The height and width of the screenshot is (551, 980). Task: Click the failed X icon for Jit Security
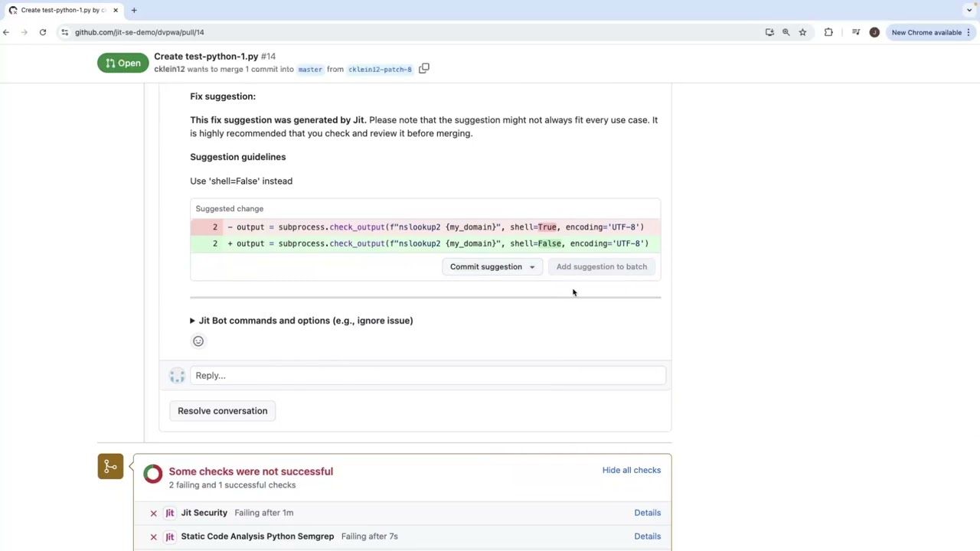click(153, 513)
